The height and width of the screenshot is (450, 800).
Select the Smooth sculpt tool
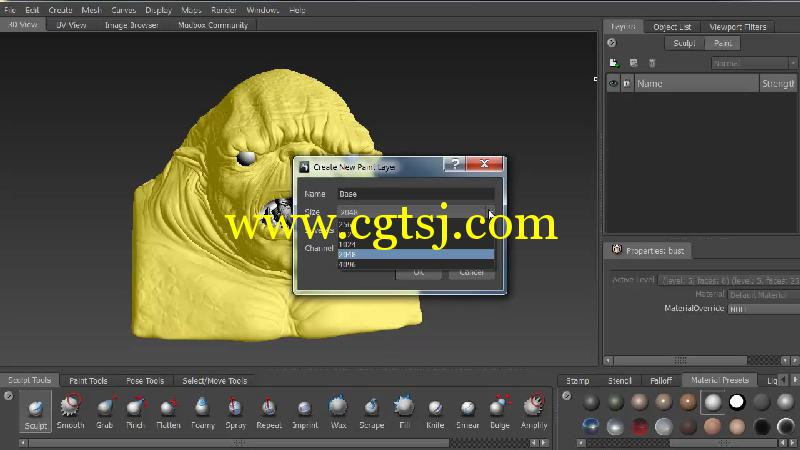pyautogui.click(x=70, y=412)
